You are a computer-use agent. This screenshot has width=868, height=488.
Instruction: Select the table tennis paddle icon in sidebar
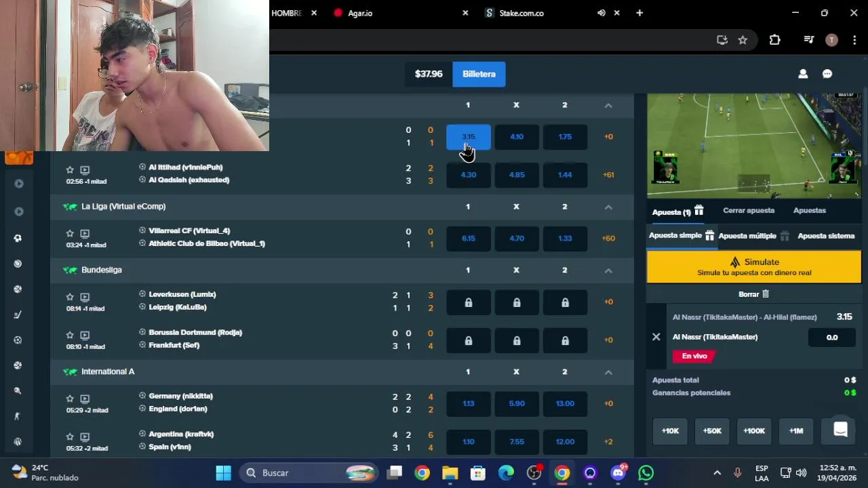[18, 390]
